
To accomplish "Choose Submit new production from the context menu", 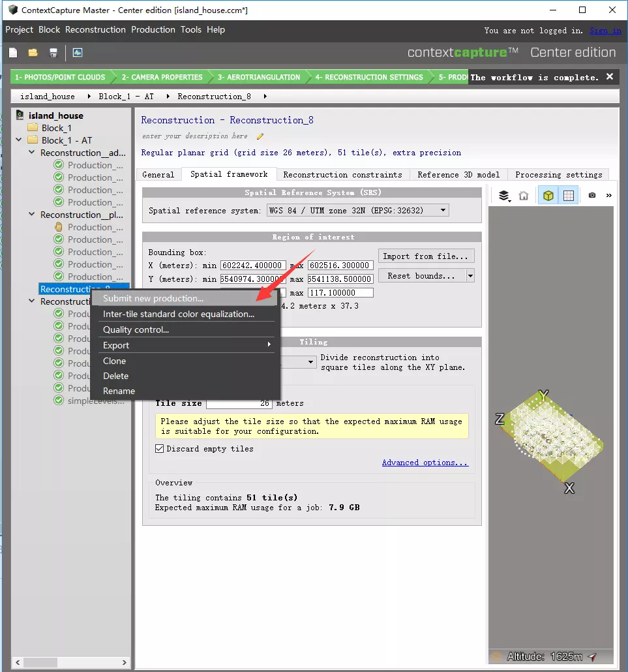I will [x=185, y=298].
